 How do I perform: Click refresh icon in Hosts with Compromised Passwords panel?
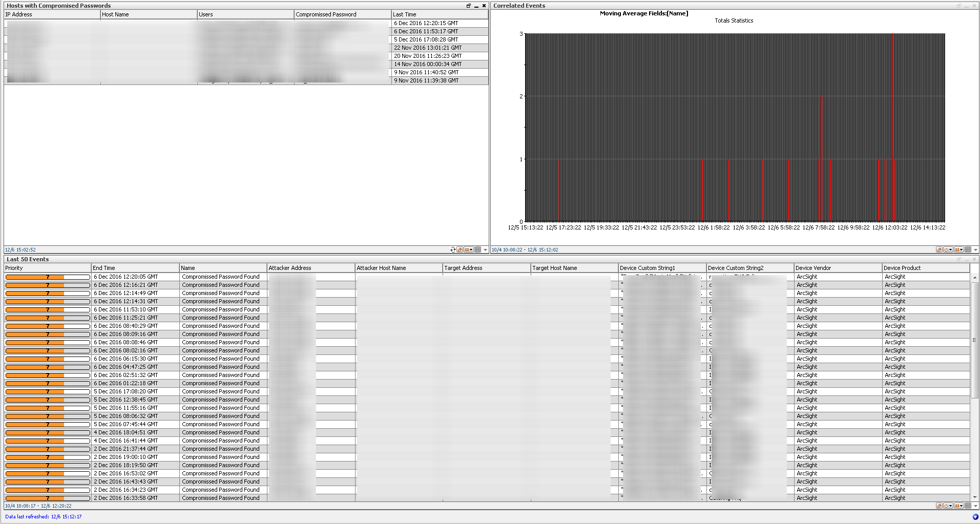[453, 250]
